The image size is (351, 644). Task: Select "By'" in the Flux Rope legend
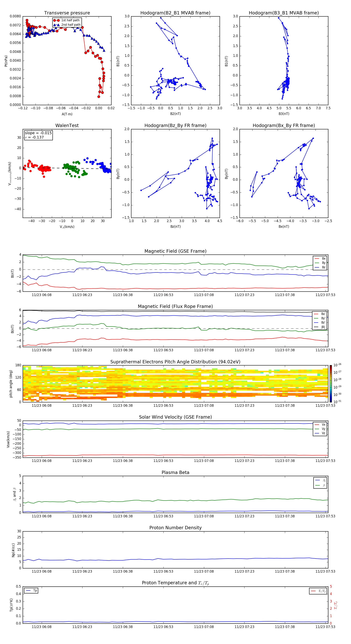(x=323, y=318)
